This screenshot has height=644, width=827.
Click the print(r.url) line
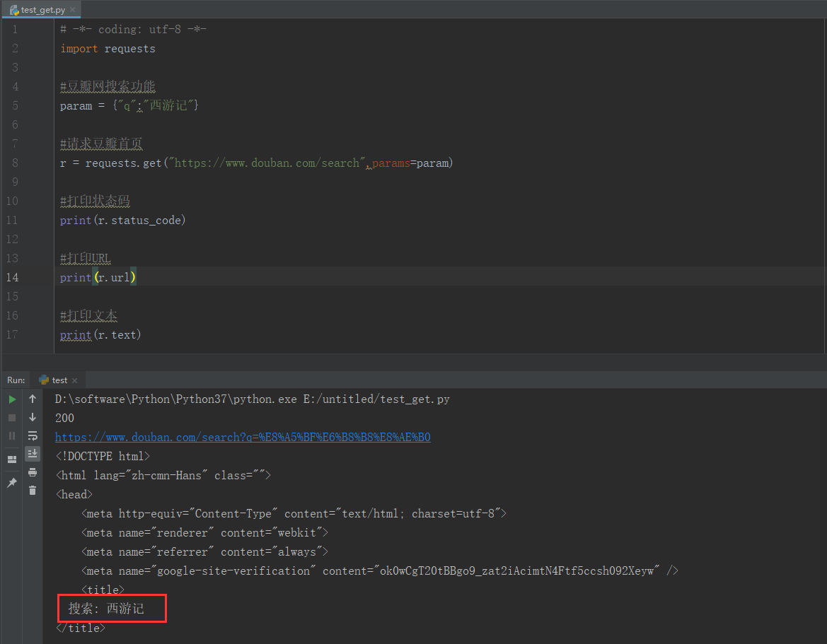[98, 277]
